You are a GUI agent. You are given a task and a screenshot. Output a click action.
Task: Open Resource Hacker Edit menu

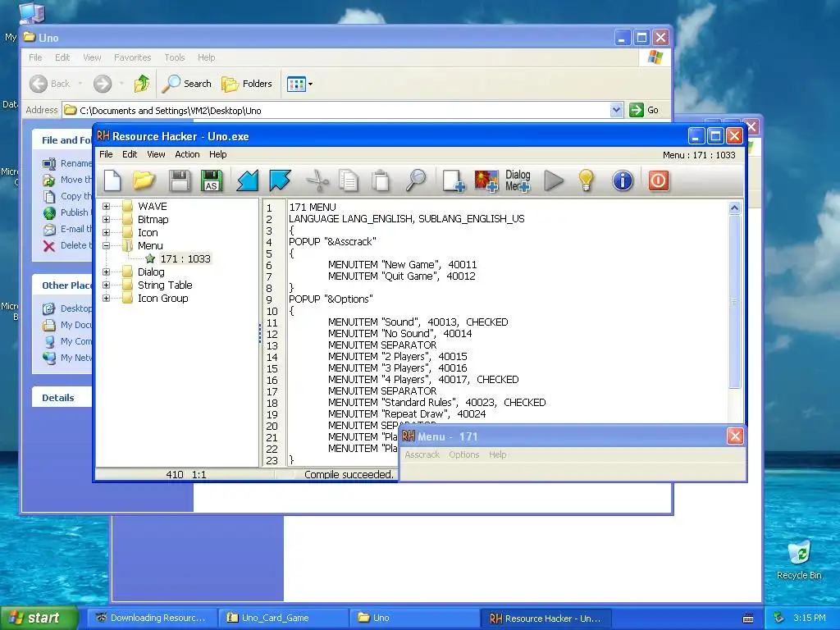(x=130, y=154)
